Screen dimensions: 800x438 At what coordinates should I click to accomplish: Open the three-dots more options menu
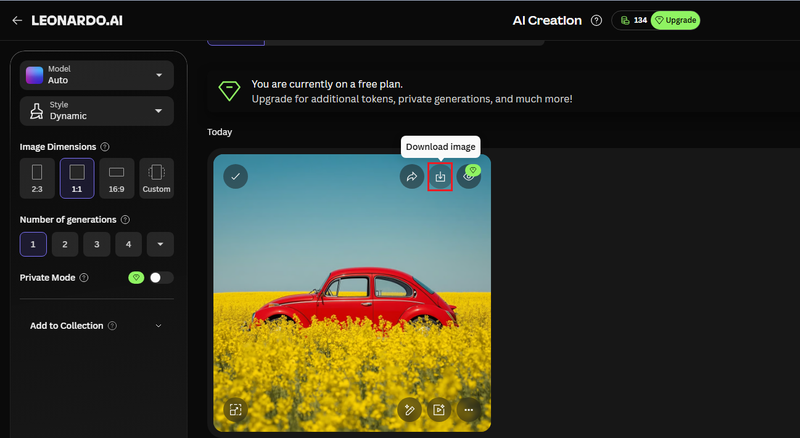(468, 409)
